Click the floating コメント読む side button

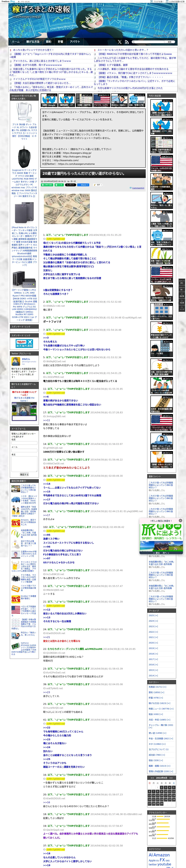(x=182, y=281)
